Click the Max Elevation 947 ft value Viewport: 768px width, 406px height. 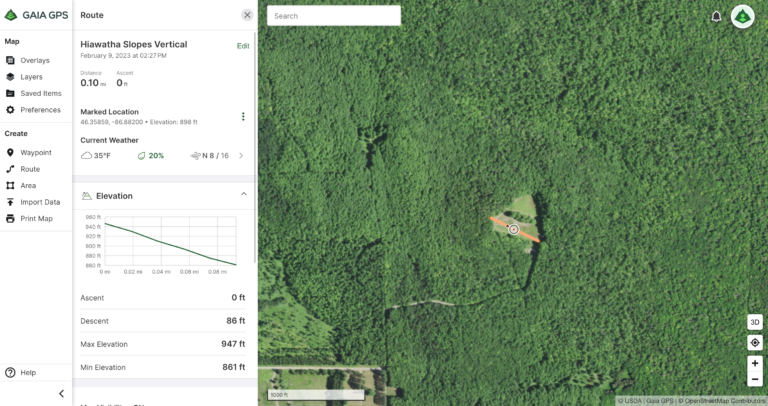pyautogui.click(x=233, y=344)
